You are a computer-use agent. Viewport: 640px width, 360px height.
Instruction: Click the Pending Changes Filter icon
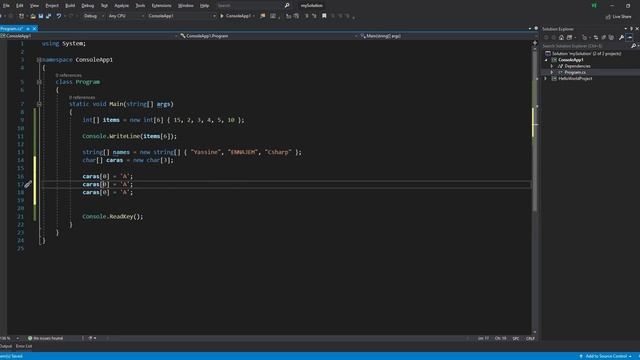[x=584, y=38]
